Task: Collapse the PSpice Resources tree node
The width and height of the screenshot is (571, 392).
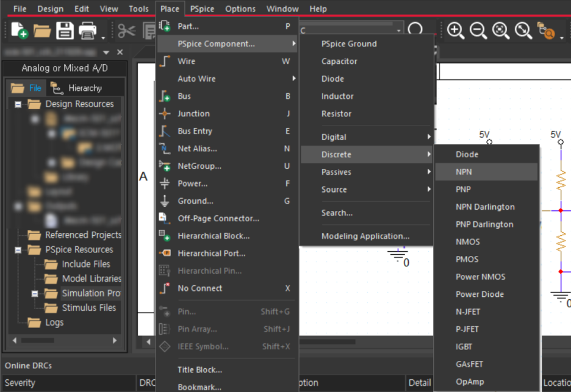Action: (18, 250)
